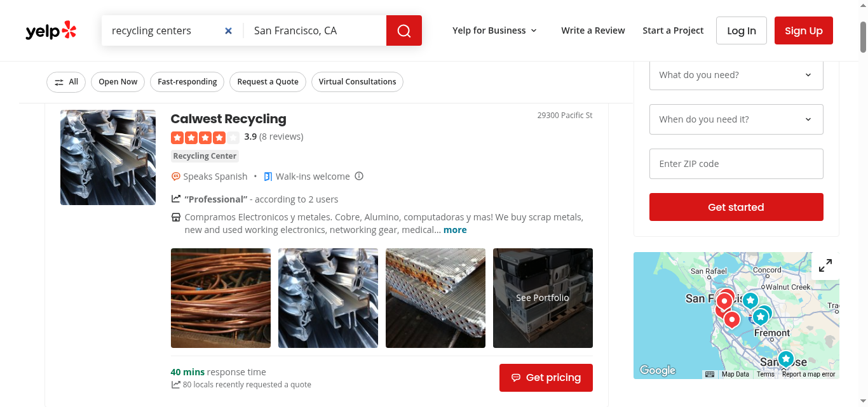Image resolution: width=868 pixels, height=407 pixels.
Task: Expand the map to full view
Action: 825,266
